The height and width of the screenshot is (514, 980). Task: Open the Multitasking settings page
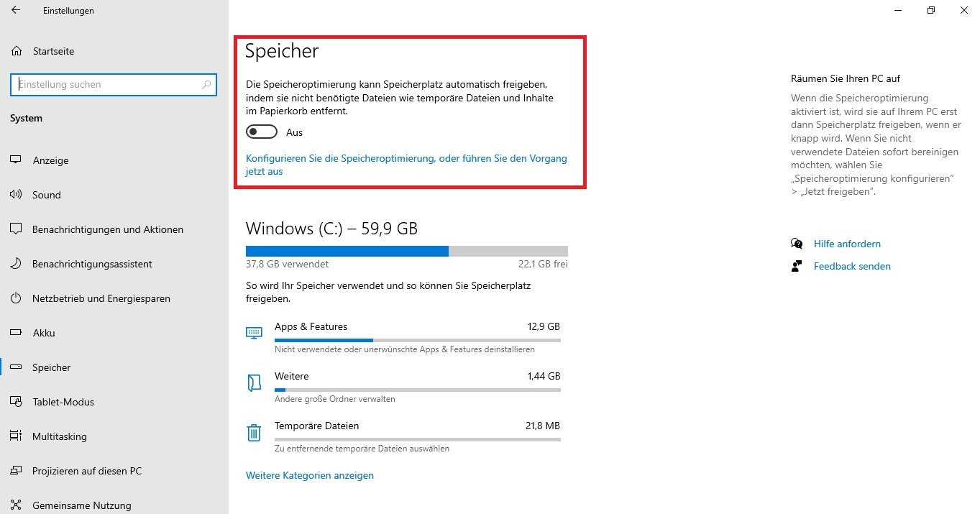click(x=60, y=436)
